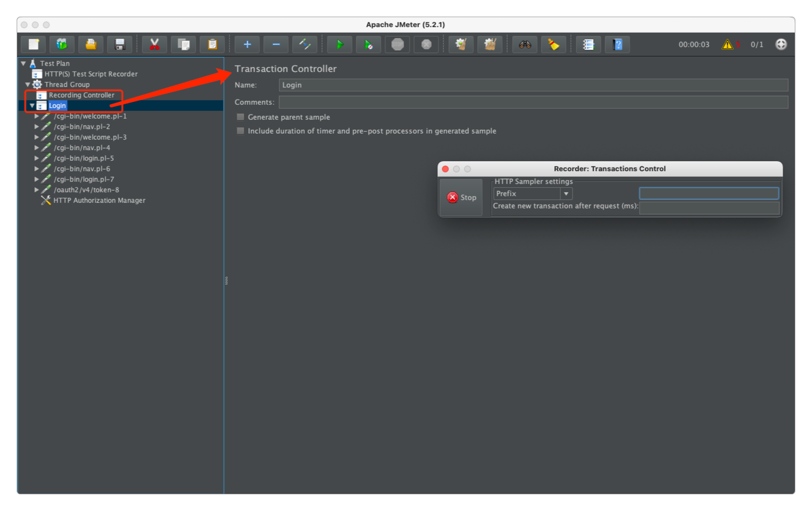This screenshot has width=812, height=511.
Task: Select Recording Controller tree item
Action: [81, 95]
